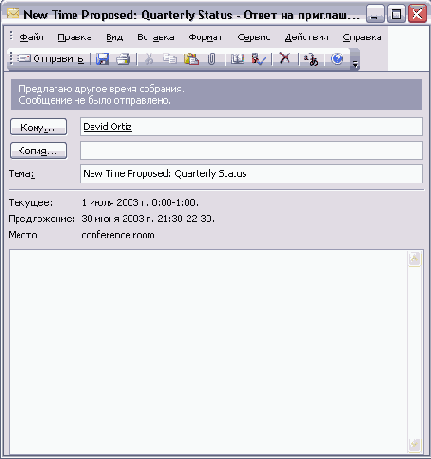Click the Save floppy disk icon
The height and width of the screenshot is (459, 431).
coord(102,59)
